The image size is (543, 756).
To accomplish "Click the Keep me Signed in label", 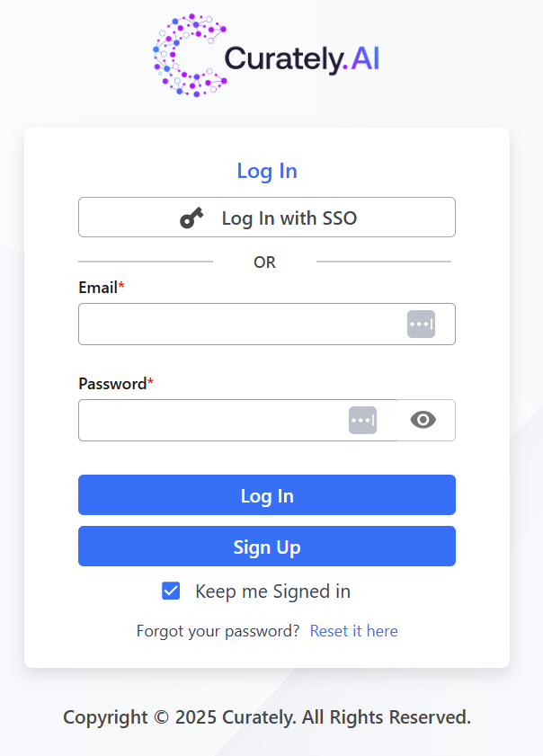I will (272, 591).
